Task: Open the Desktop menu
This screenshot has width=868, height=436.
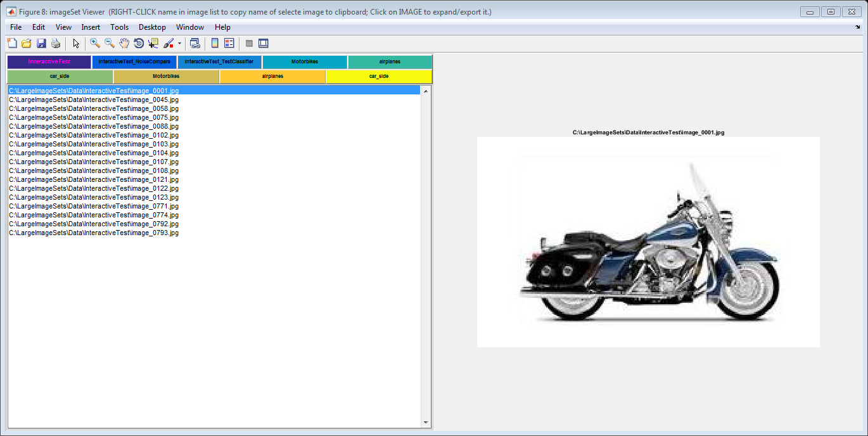Action: tap(152, 27)
